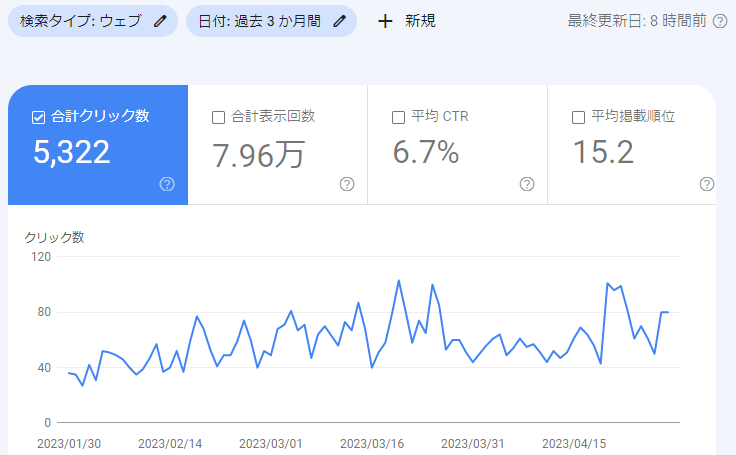Add a new filter with 新規
736x455 pixels.
pyautogui.click(x=406, y=21)
